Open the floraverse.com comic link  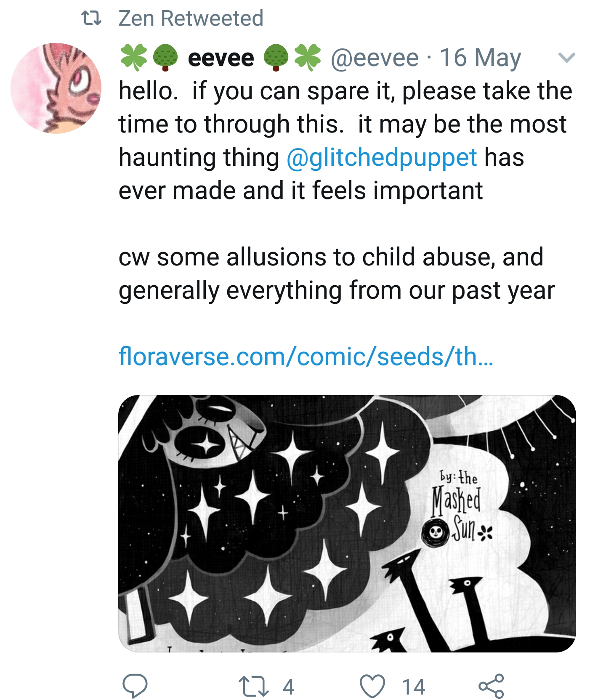(306, 356)
